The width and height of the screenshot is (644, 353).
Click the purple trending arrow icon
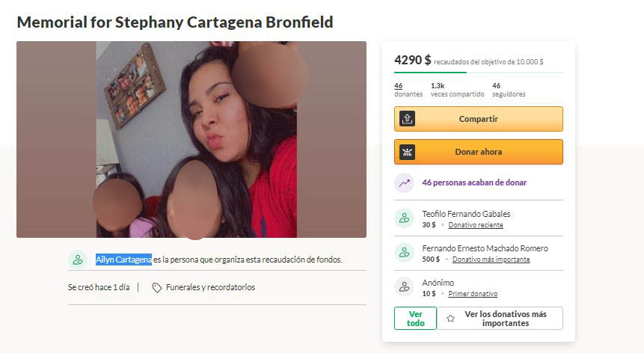[x=404, y=183]
